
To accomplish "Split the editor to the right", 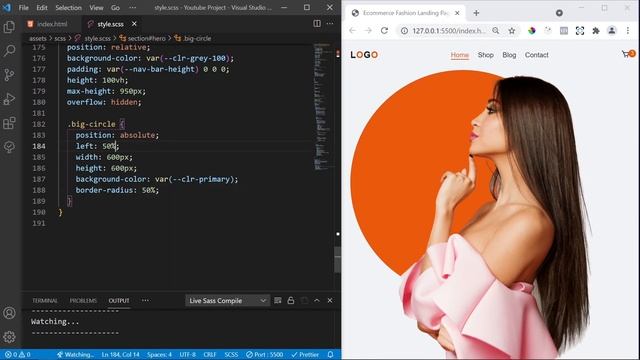I will click(x=317, y=24).
